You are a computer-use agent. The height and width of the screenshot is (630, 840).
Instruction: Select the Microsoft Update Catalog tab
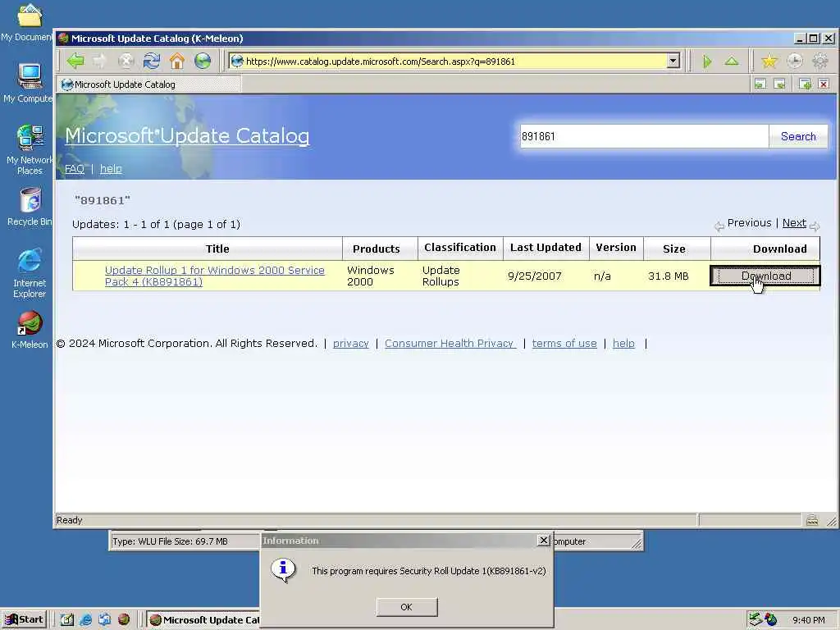point(150,84)
